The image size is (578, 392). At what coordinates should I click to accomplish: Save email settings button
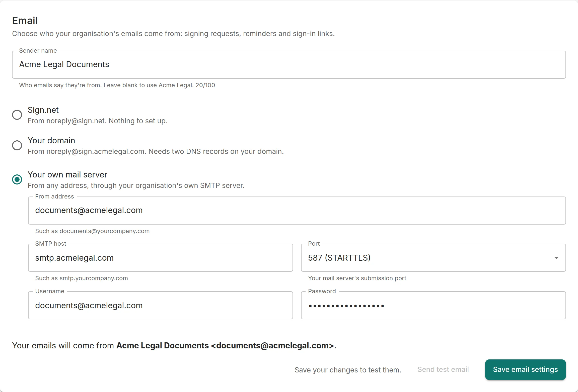[x=525, y=370]
